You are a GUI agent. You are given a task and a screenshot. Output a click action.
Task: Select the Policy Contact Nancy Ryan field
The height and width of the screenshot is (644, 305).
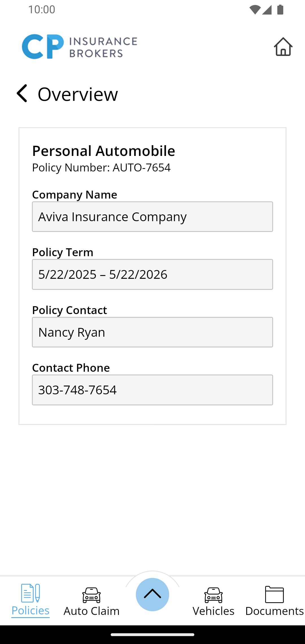(x=152, y=332)
